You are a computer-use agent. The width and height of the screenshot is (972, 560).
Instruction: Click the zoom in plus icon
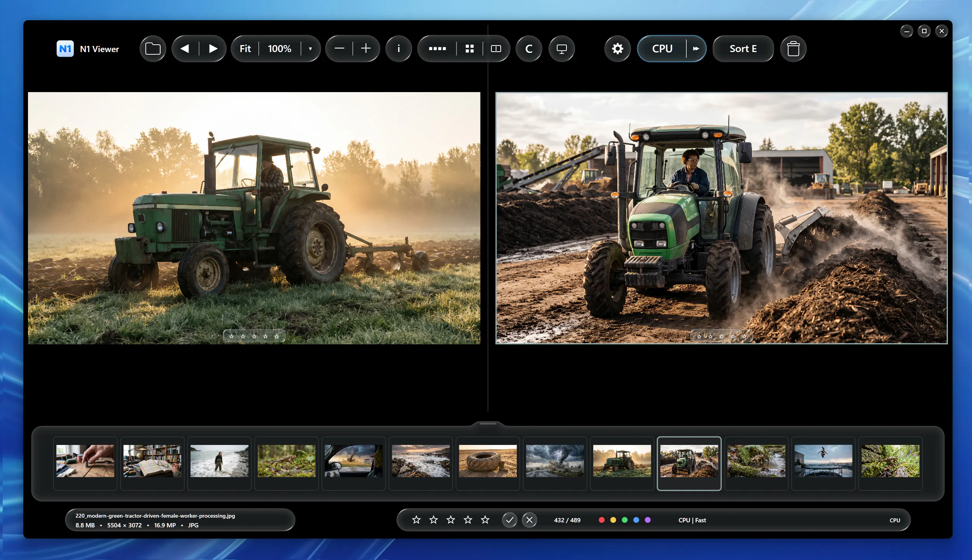pos(366,49)
